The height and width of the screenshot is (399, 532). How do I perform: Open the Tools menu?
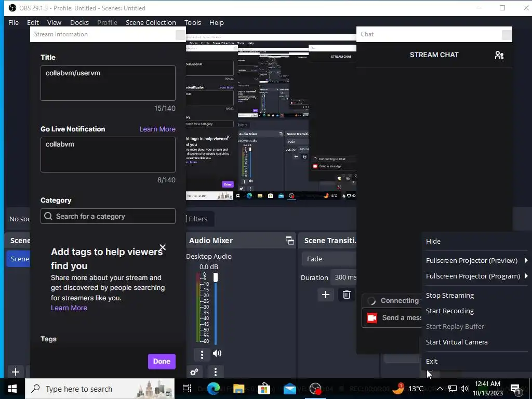point(193,22)
